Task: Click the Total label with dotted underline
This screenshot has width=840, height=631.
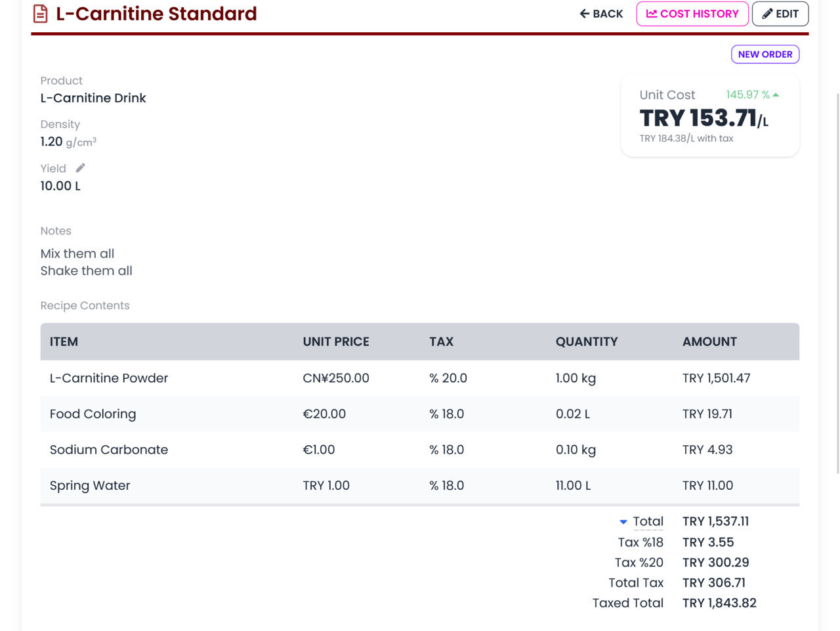Action: [648, 521]
